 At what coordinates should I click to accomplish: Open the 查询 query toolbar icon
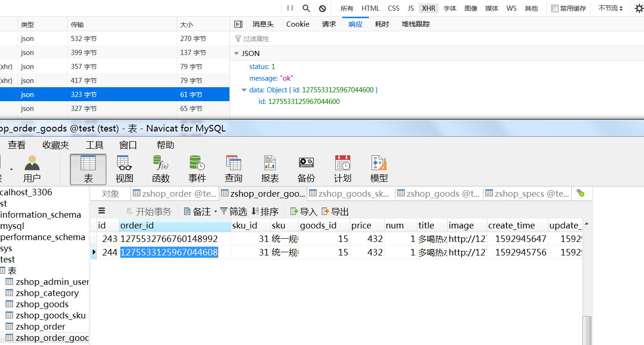tap(234, 169)
